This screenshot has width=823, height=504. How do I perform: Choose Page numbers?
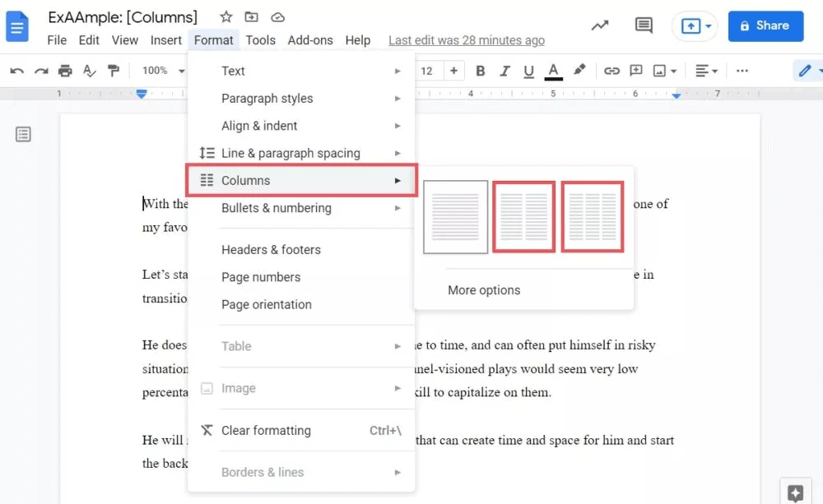(301, 277)
